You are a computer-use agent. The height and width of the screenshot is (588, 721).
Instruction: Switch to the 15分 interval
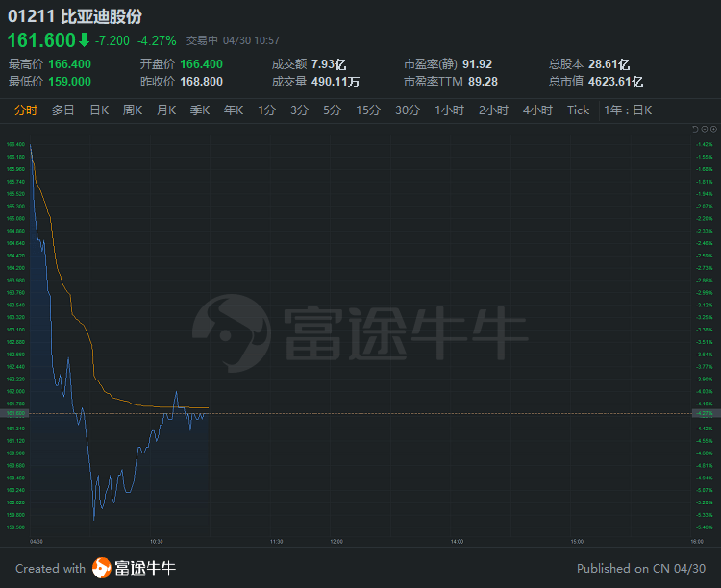(368, 110)
